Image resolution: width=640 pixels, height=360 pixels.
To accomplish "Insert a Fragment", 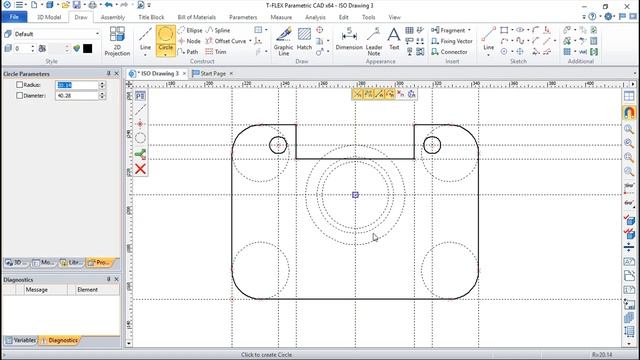I will pyautogui.click(x=448, y=30).
